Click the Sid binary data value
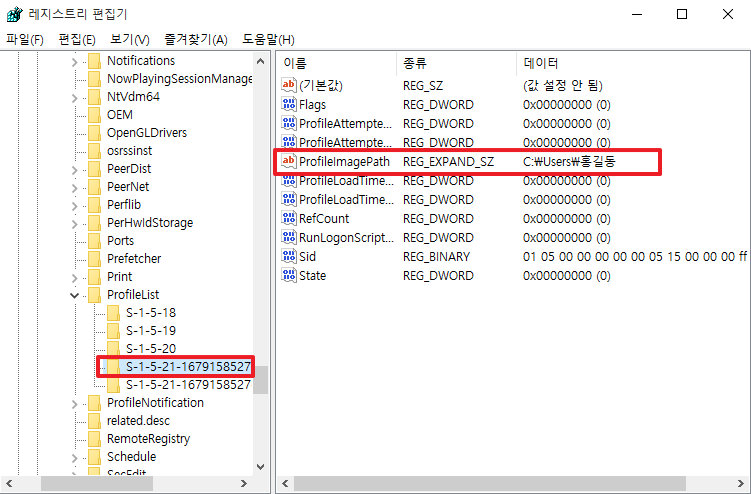The height and width of the screenshot is (494, 751). (x=635, y=257)
